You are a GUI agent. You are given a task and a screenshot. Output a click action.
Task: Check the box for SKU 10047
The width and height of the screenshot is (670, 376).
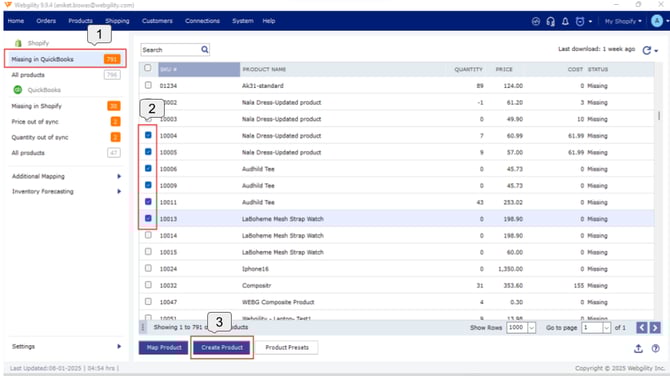pos(148,301)
